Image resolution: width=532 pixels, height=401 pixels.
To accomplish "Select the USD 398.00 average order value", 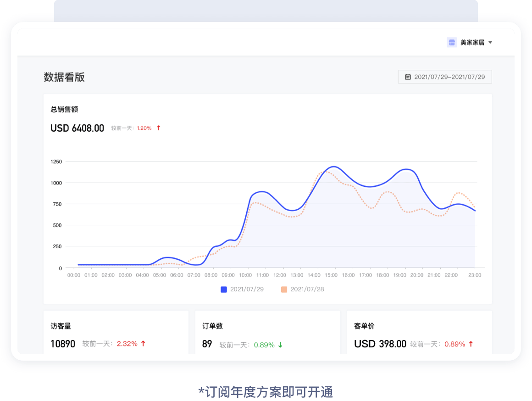I will click(380, 344).
